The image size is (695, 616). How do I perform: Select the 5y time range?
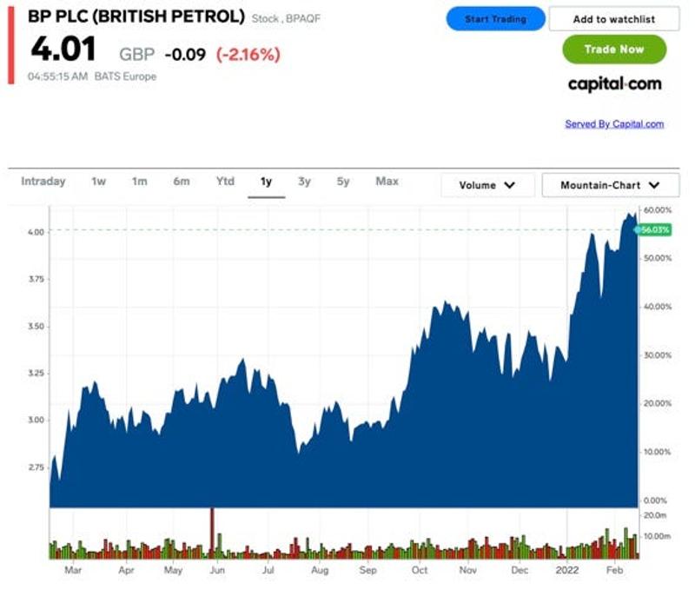tap(342, 182)
